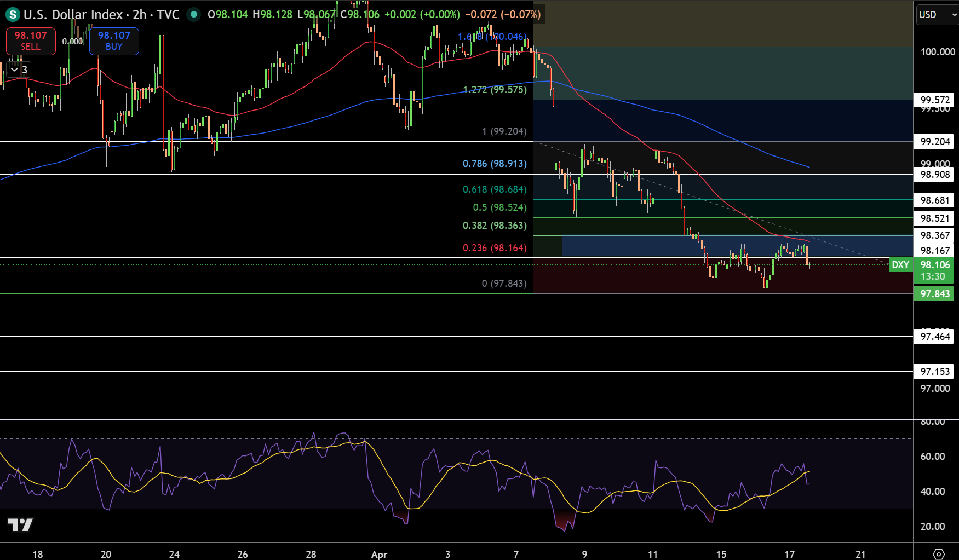Click the 98.367 price label on the scale

pos(934,235)
